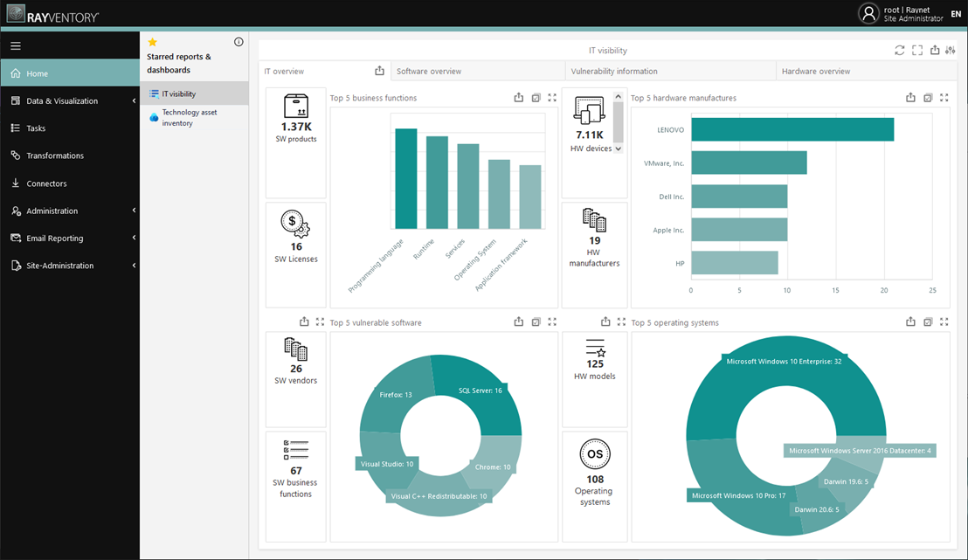Click the 19 HW manufacturers tile
Screen dimensions: 968x560
(594, 255)
